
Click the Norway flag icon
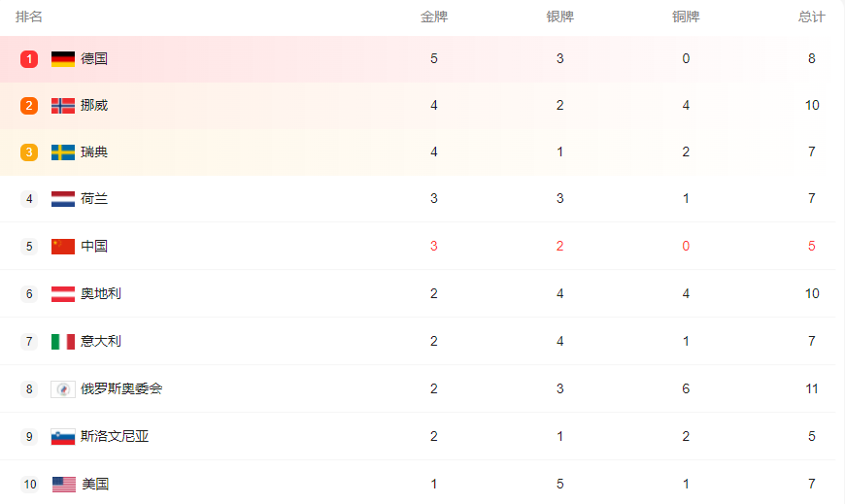pos(63,106)
